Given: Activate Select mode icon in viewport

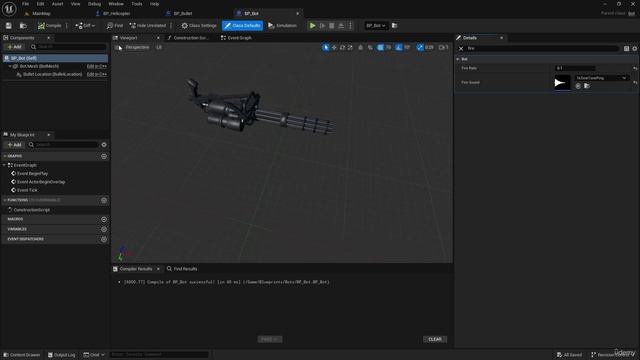Looking at the screenshot, I should [x=325, y=47].
